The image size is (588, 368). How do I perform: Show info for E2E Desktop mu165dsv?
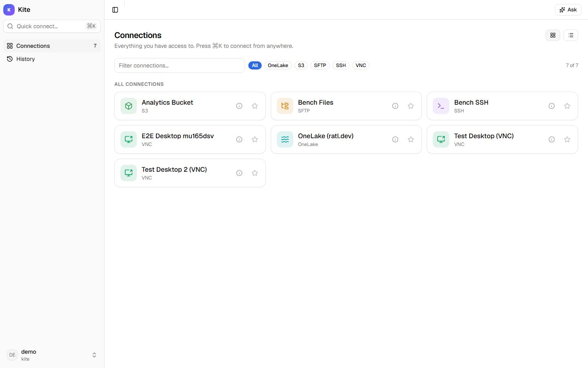tap(239, 139)
